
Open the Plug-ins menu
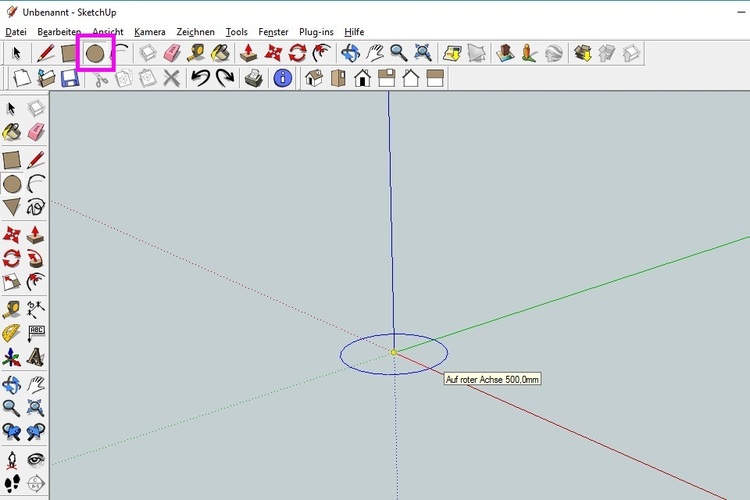click(316, 32)
